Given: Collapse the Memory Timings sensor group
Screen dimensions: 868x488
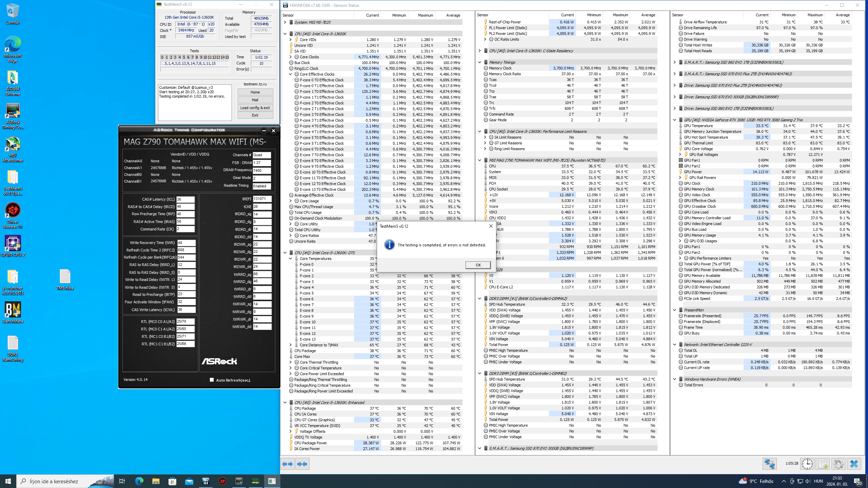Looking at the screenshot, I should [479, 62].
